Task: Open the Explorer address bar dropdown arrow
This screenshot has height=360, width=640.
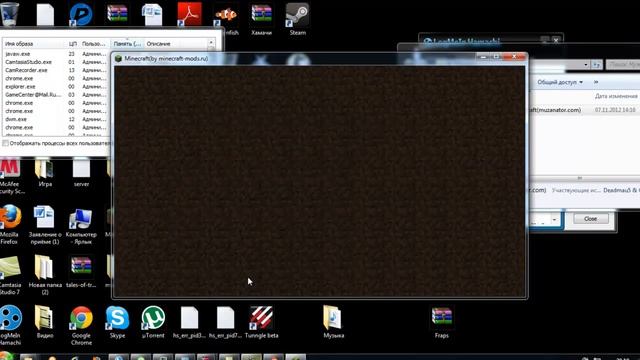Action: [586, 65]
